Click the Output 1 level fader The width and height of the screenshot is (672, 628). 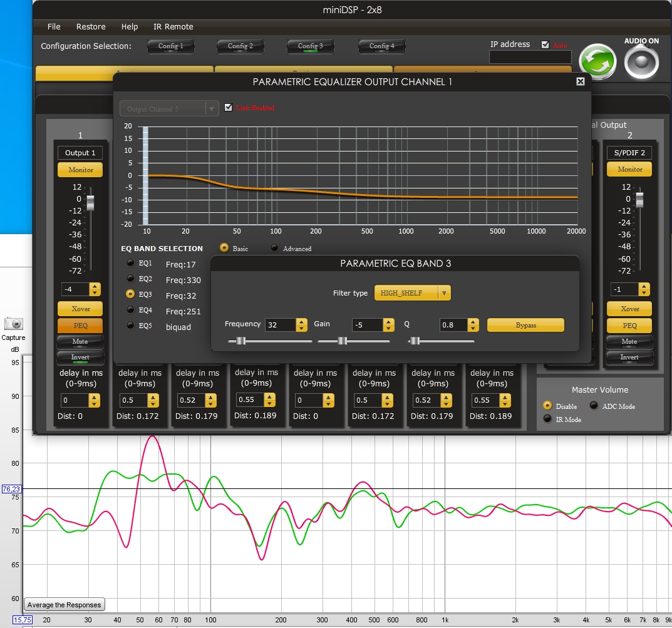90,203
